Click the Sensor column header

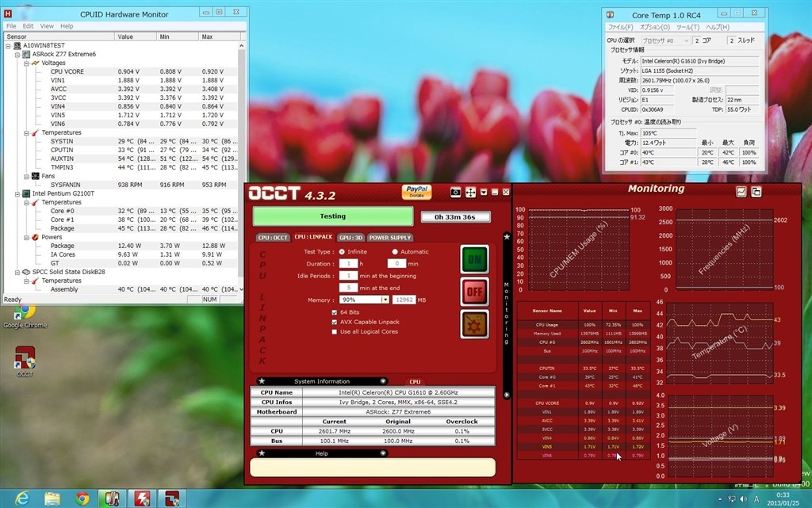pos(59,36)
